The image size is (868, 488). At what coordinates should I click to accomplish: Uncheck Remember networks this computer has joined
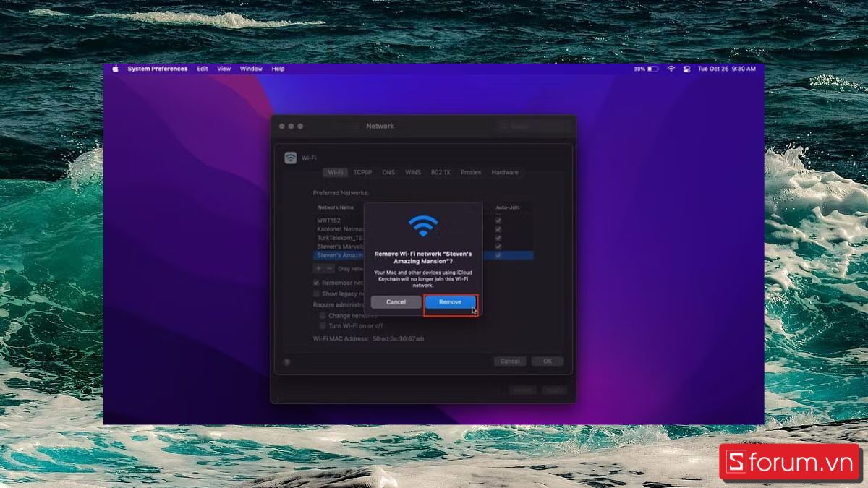pos(316,283)
